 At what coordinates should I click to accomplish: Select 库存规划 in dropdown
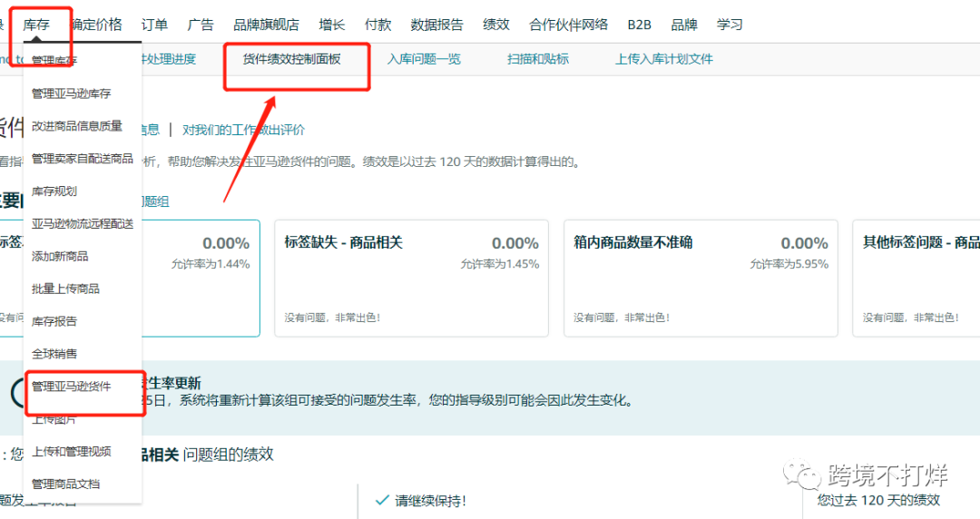pyautogui.click(x=54, y=191)
